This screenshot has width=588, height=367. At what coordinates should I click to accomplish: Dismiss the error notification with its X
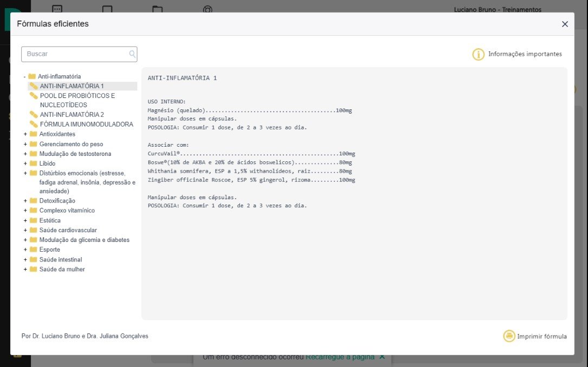click(x=382, y=357)
